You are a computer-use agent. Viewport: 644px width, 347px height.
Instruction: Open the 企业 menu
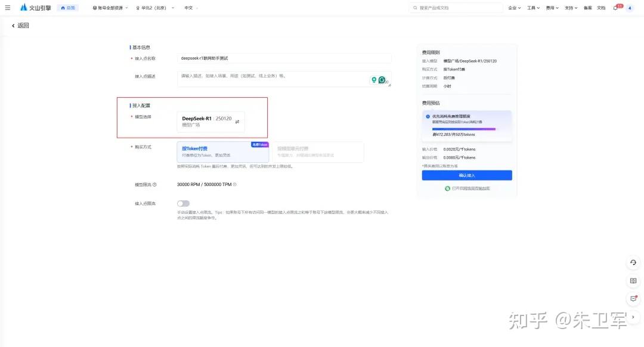click(x=514, y=8)
